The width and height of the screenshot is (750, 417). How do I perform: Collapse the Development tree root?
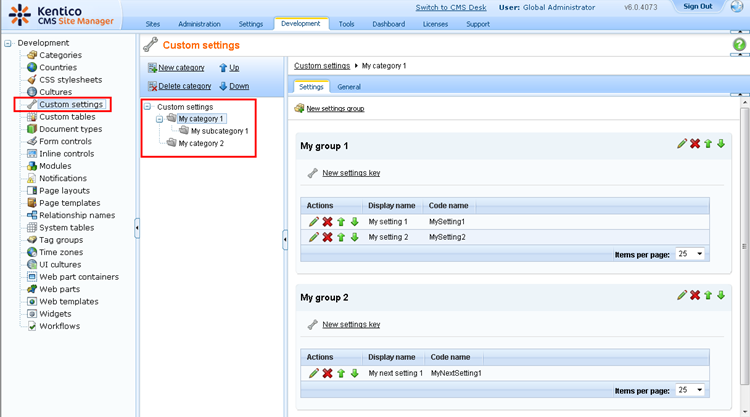coord(8,43)
